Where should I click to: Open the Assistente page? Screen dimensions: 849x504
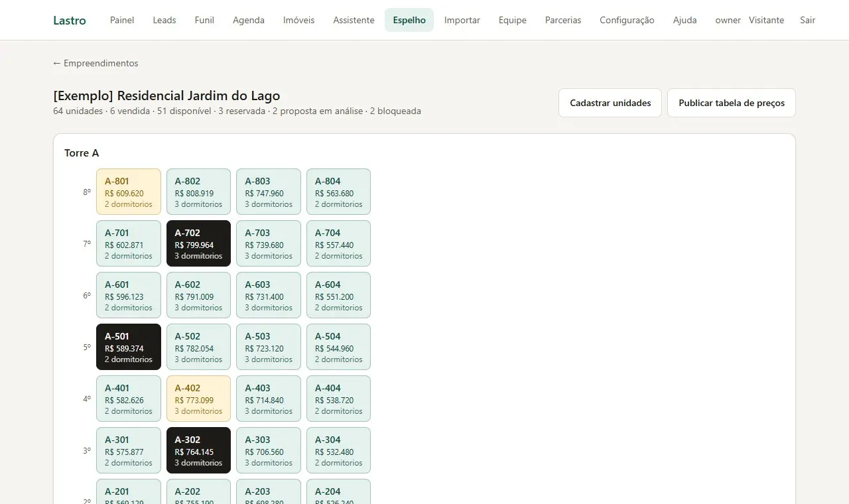(354, 20)
